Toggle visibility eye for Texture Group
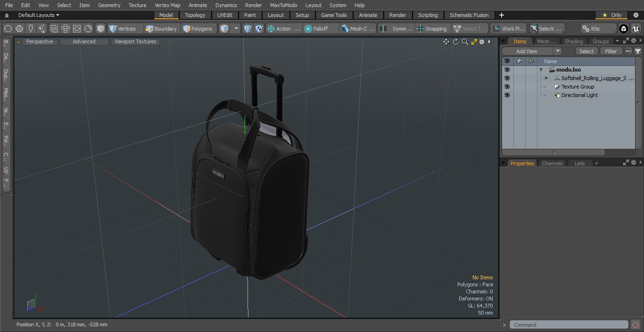This screenshot has width=644, height=332. tap(507, 87)
